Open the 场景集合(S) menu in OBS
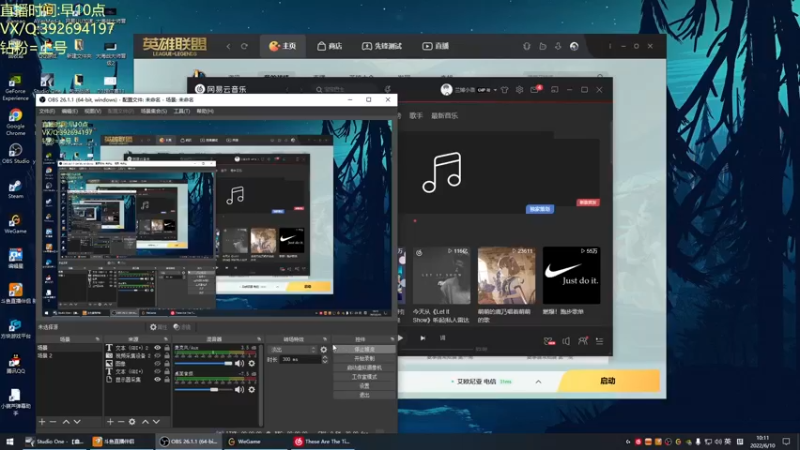This screenshot has width=800, height=450. (x=154, y=111)
